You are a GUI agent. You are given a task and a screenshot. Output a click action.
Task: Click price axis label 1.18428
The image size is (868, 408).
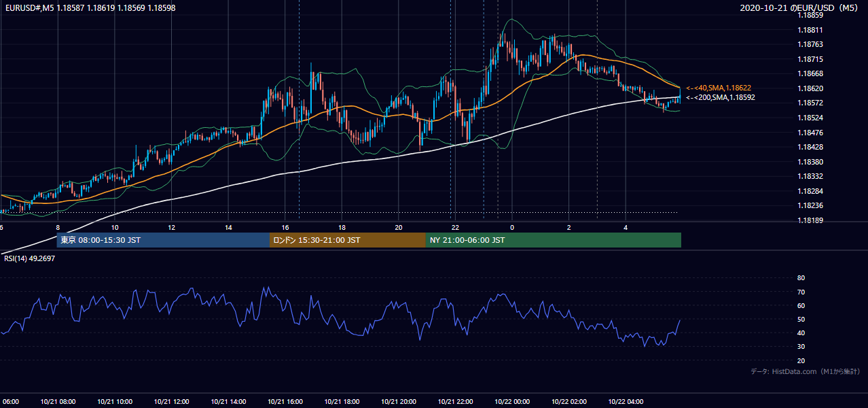click(x=810, y=147)
